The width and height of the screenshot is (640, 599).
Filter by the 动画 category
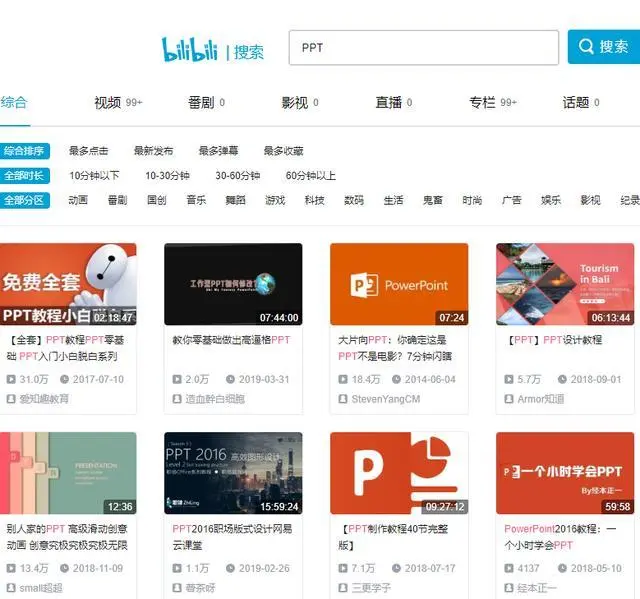click(78, 200)
